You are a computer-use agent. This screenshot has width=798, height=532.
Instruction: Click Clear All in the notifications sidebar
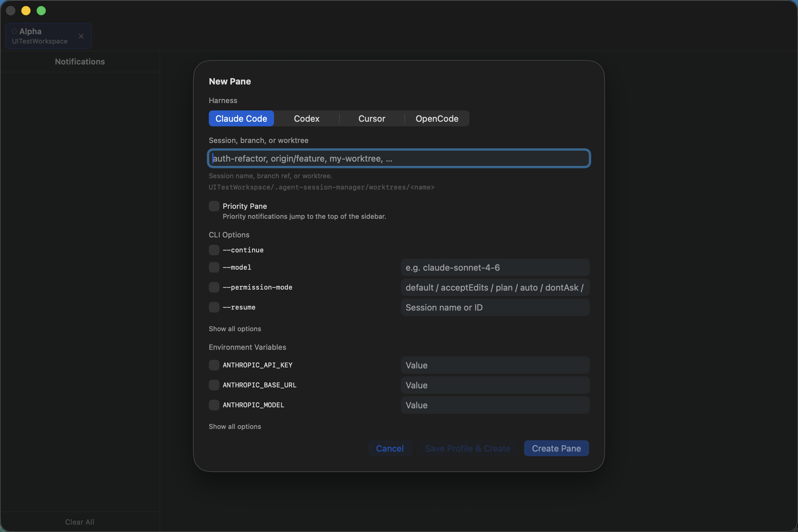(x=80, y=522)
